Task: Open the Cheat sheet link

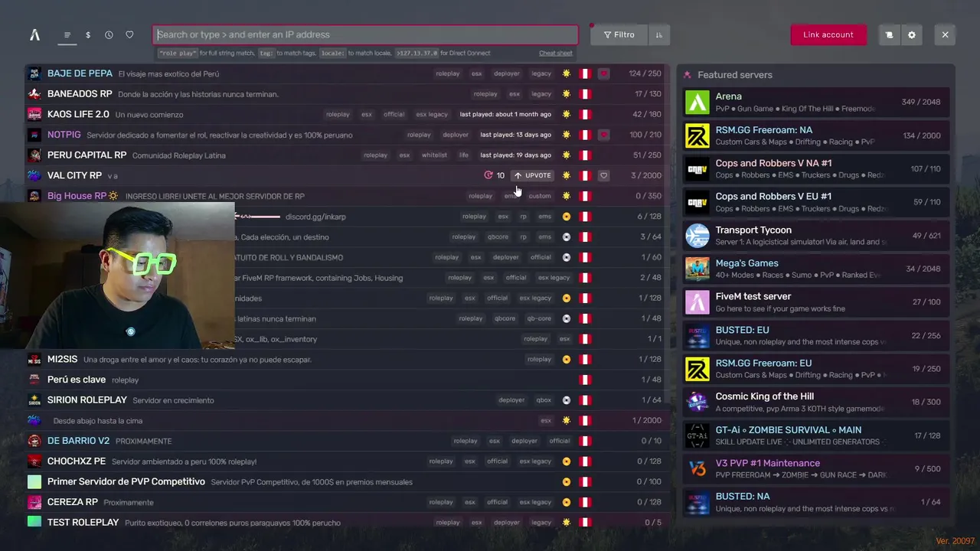Action: [x=555, y=54]
